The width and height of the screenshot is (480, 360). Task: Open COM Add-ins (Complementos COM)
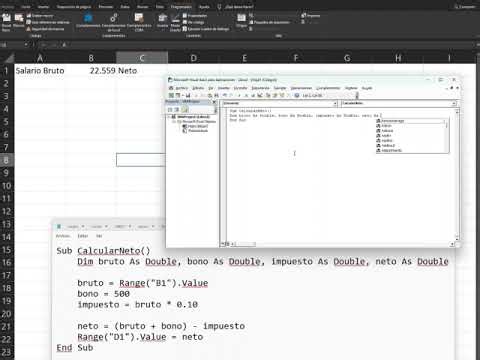139,22
